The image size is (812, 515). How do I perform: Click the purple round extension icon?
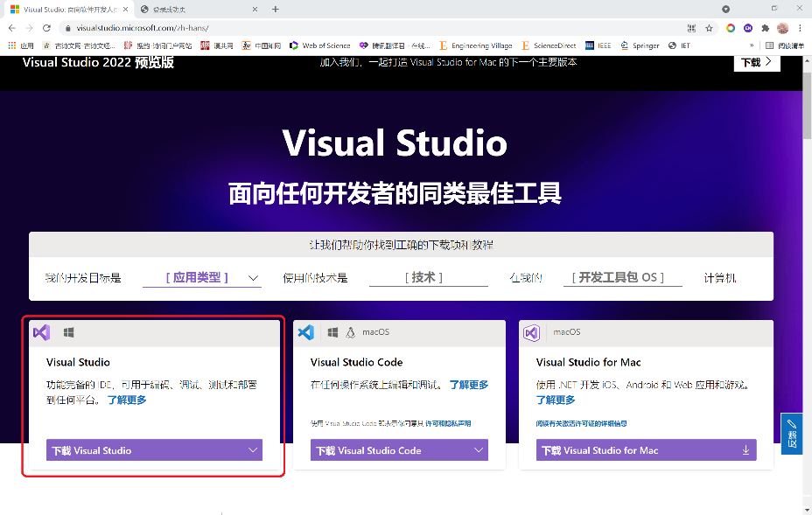748,28
